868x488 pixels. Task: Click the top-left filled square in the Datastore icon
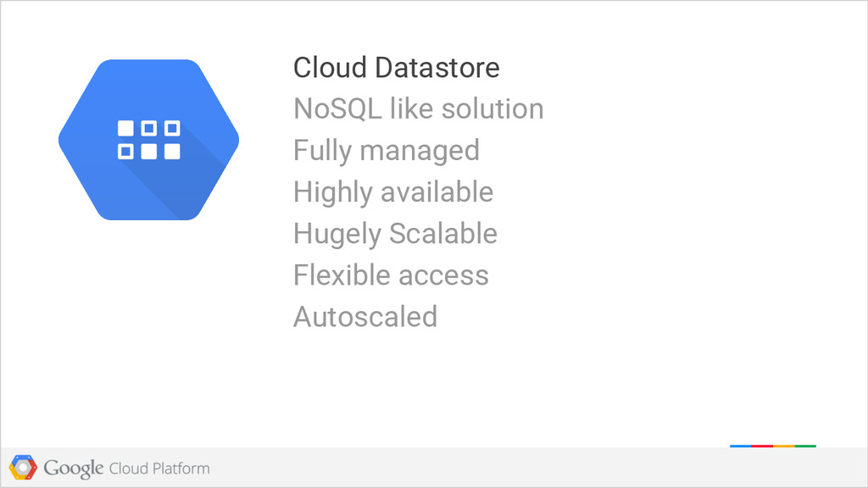click(x=125, y=129)
